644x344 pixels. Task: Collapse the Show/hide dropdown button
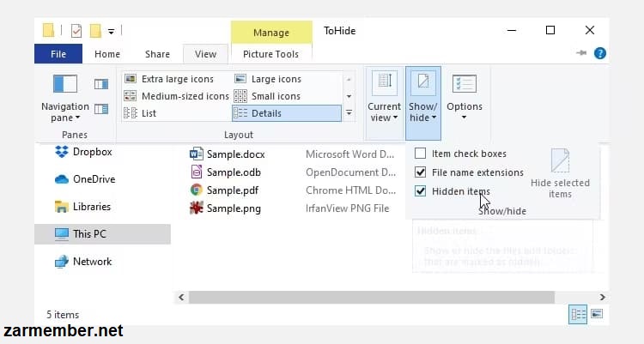[x=423, y=104]
